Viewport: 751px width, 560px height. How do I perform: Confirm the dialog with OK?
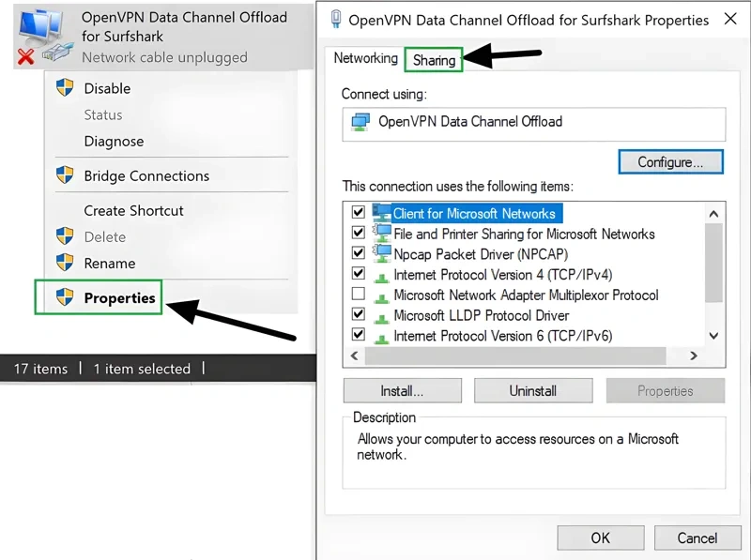click(x=601, y=537)
